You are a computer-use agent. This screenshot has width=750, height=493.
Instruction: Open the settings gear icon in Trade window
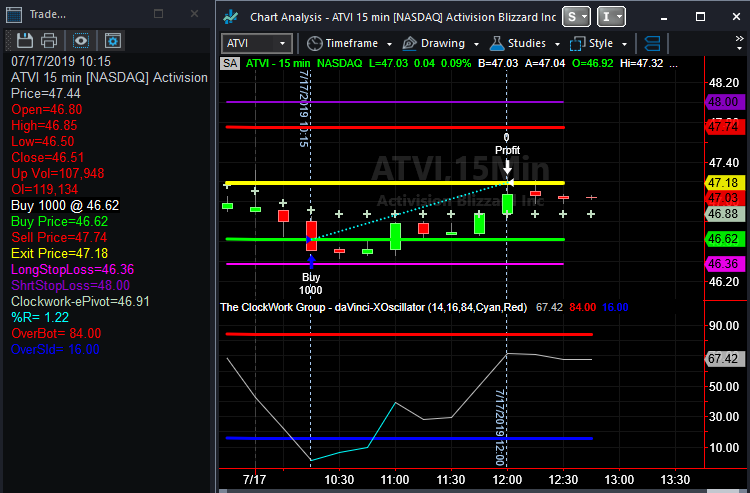click(113, 41)
